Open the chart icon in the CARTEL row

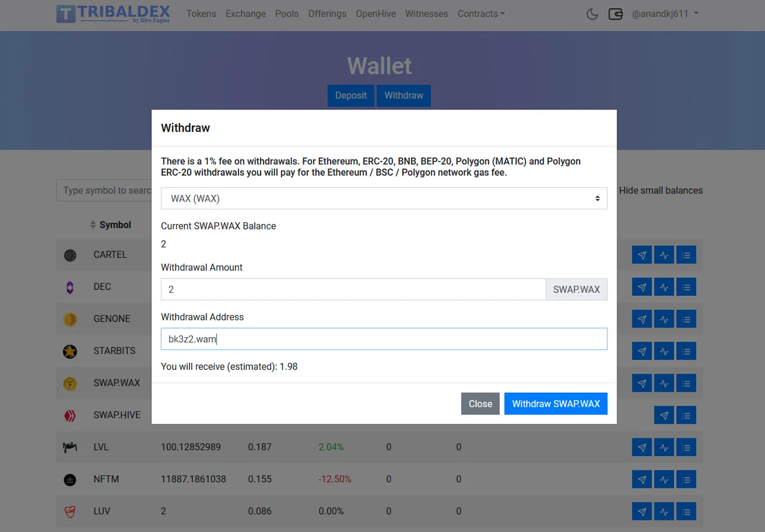pyautogui.click(x=664, y=255)
